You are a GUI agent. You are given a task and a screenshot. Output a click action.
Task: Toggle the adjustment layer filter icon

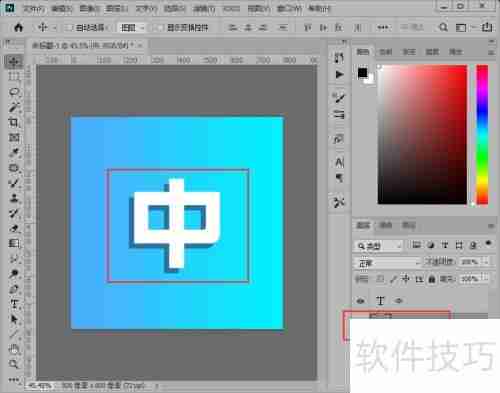click(431, 245)
